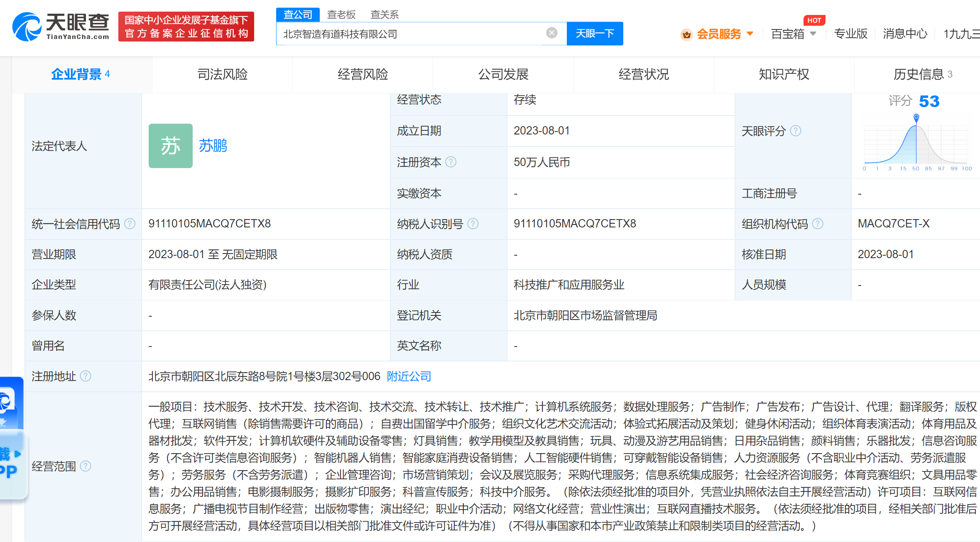Click the score marker pin on chart
Screen dimensions: 980x542
[916, 117]
